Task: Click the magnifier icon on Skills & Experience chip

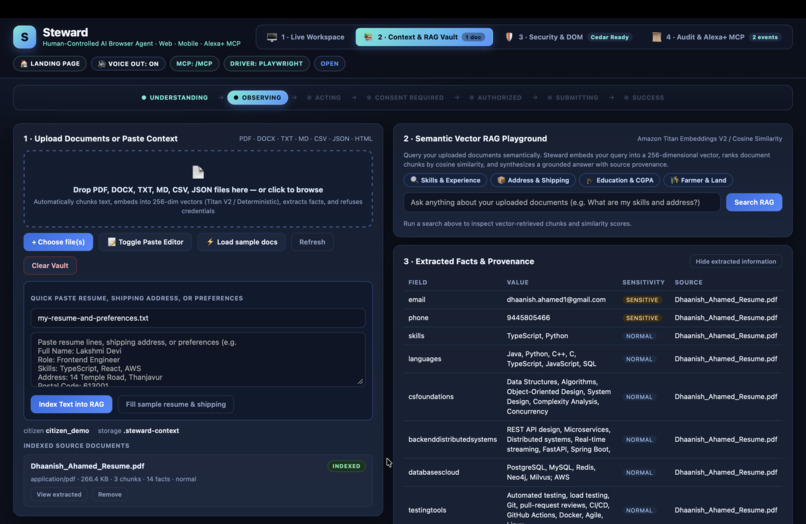Action: pyautogui.click(x=413, y=180)
